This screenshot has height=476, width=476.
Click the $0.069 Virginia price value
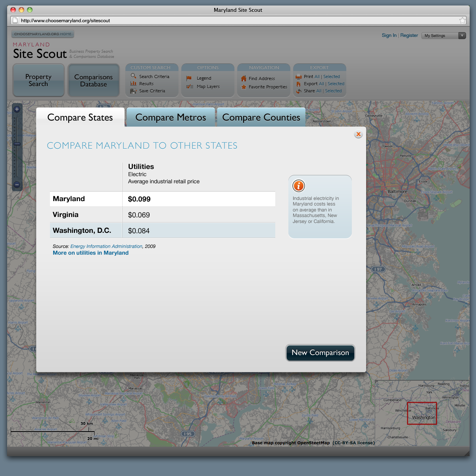tap(139, 215)
